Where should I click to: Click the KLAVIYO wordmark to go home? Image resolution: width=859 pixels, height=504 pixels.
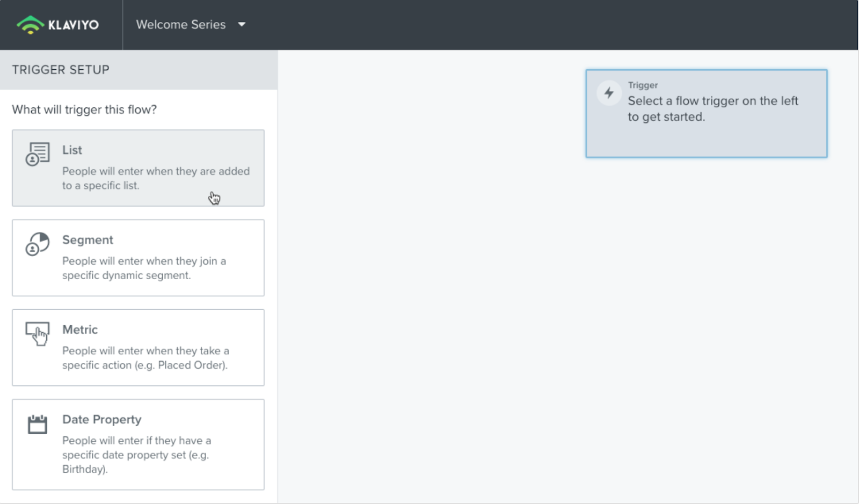coord(74,25)
